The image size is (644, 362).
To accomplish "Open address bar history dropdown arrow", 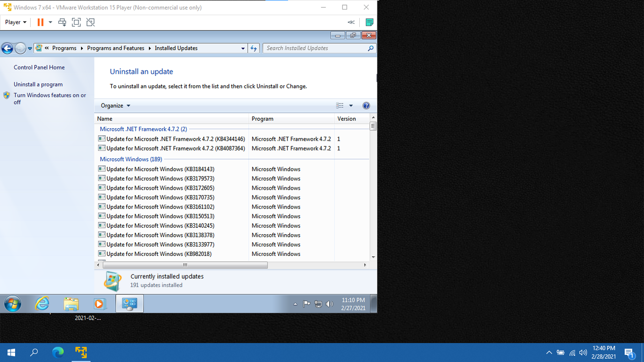I will (243, 48).
